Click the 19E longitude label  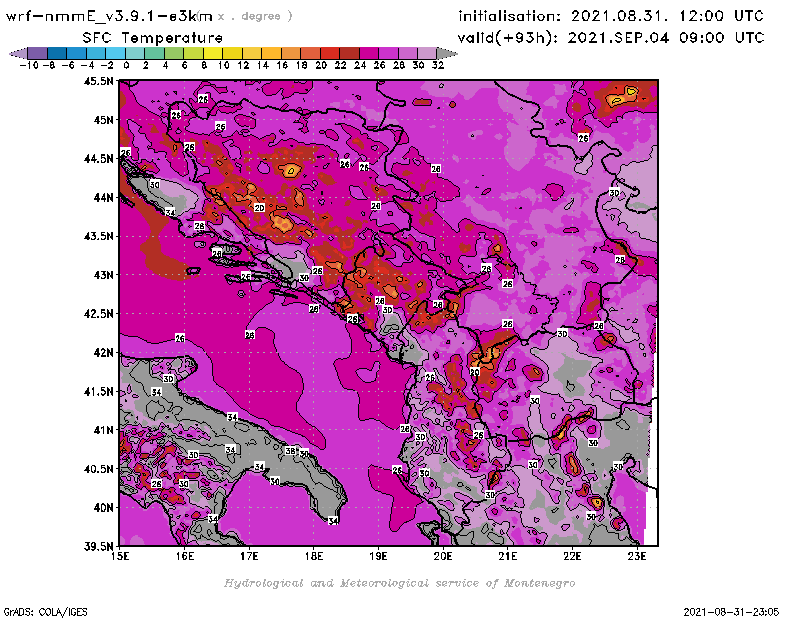point(379,556)
